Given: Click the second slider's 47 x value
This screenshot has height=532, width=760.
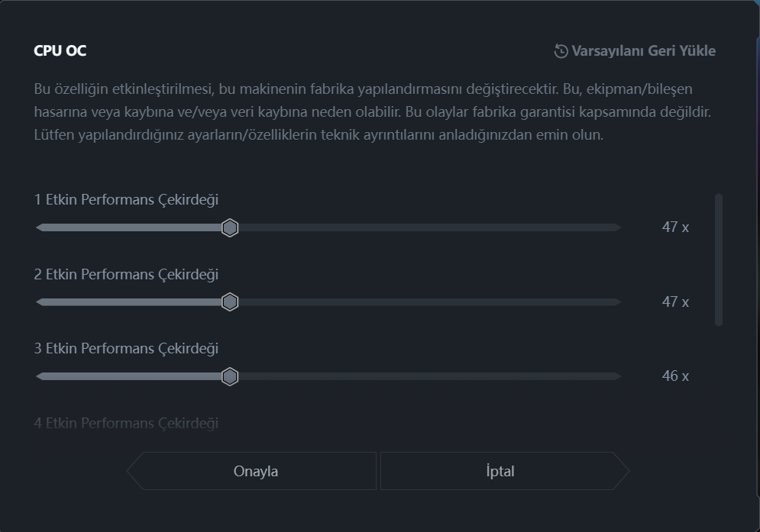Looking at the screenshot, I should [x=675, y=301].
